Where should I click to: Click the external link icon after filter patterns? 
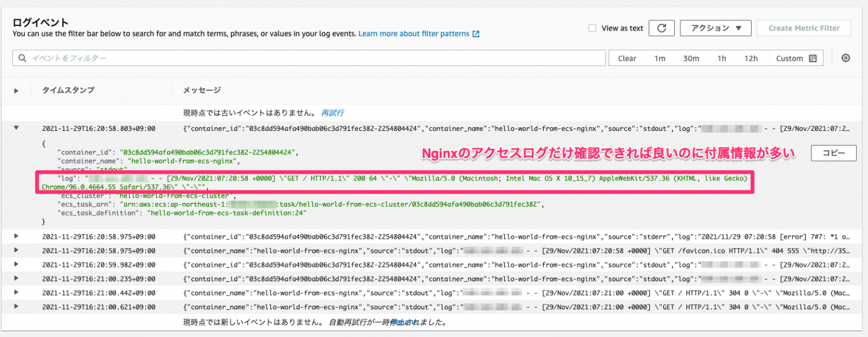click(476, 33)
